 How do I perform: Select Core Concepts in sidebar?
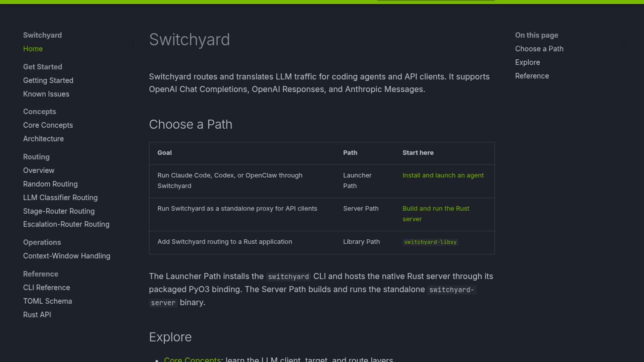point(48,125)
